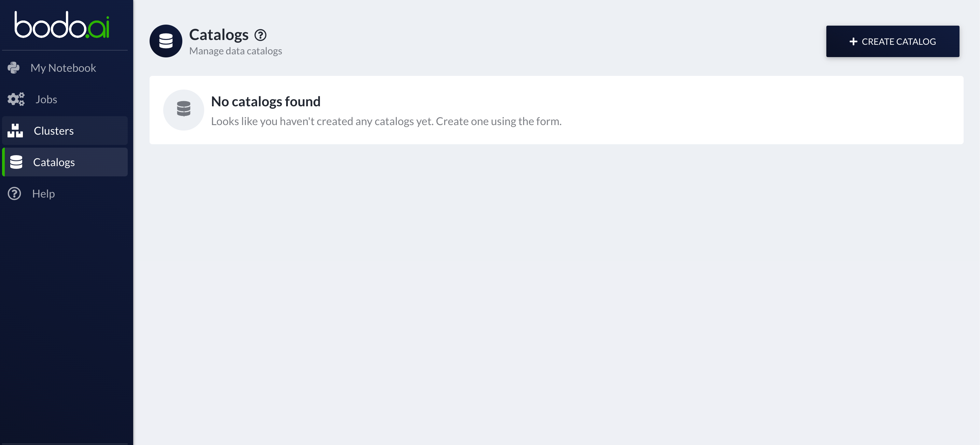Navigate to the Clusters label
Screen dimensions: 980x445
(54, 131)
